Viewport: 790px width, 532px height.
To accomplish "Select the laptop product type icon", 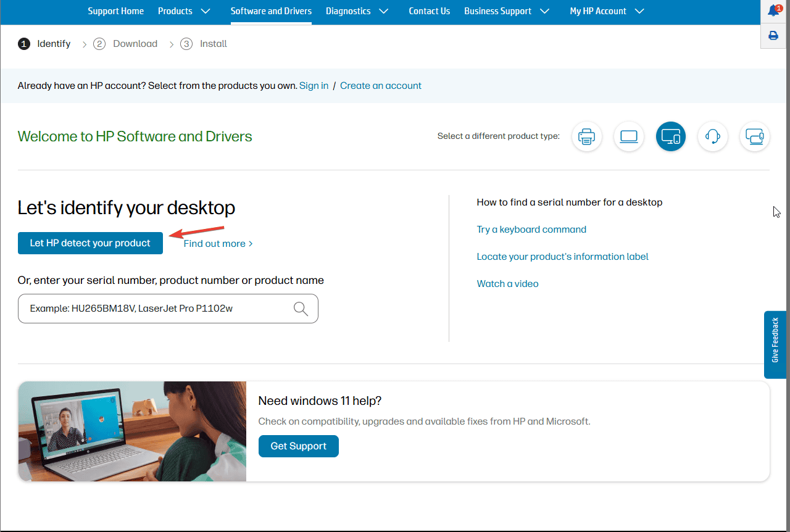I will [629, 136].
